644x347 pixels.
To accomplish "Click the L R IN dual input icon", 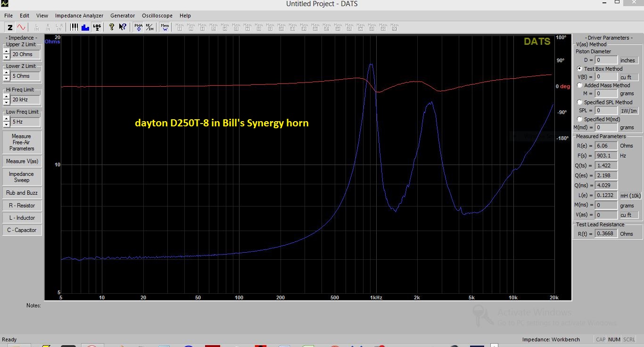I will 59,27.
